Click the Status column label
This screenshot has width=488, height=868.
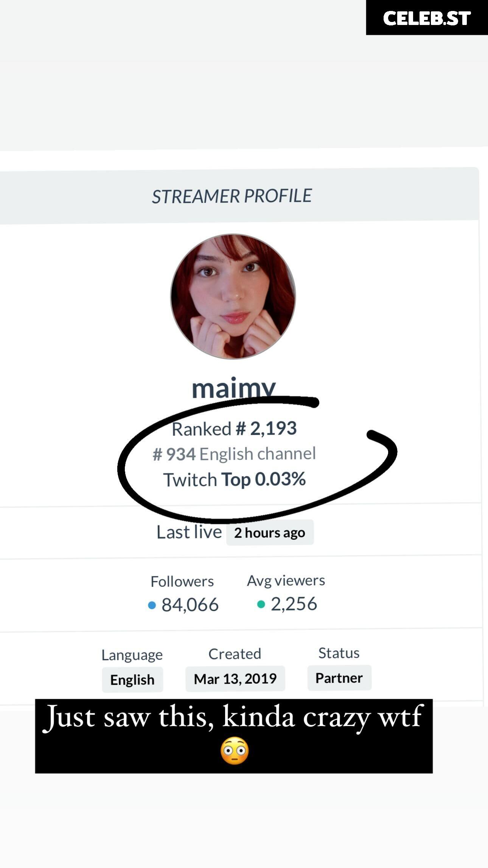point(339,653)
